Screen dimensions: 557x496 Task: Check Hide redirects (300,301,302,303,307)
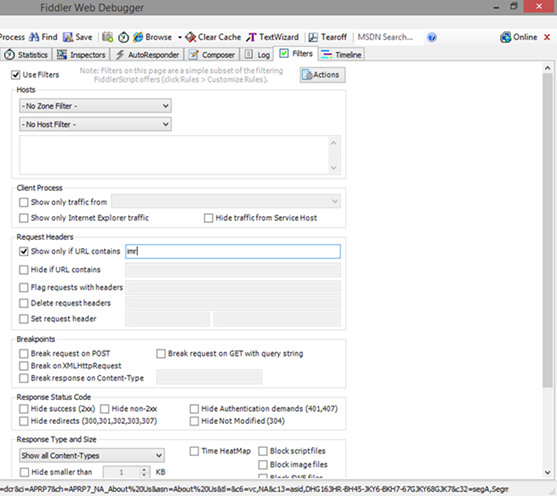pos(23,421)
